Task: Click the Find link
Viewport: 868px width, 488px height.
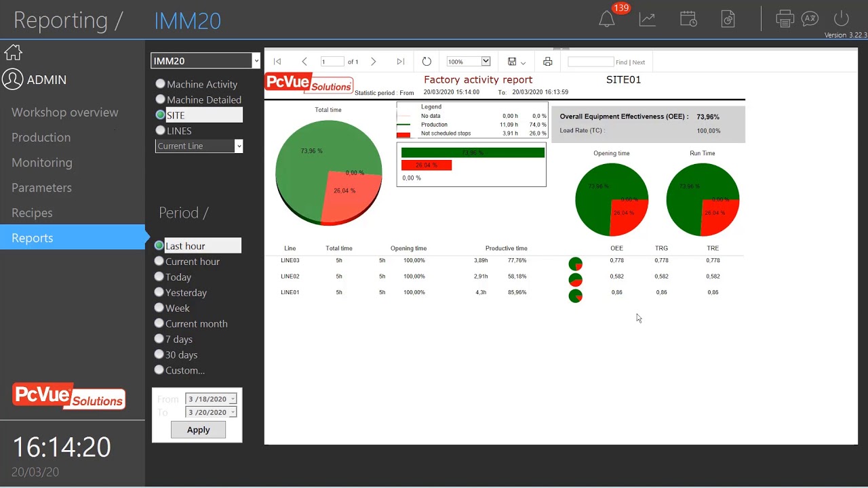Action: click(x=621, y=62)
